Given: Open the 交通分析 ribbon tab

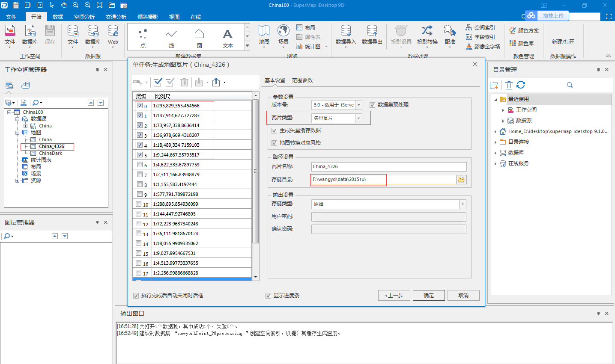Looking at the screenshot, I should pos(116,17).
